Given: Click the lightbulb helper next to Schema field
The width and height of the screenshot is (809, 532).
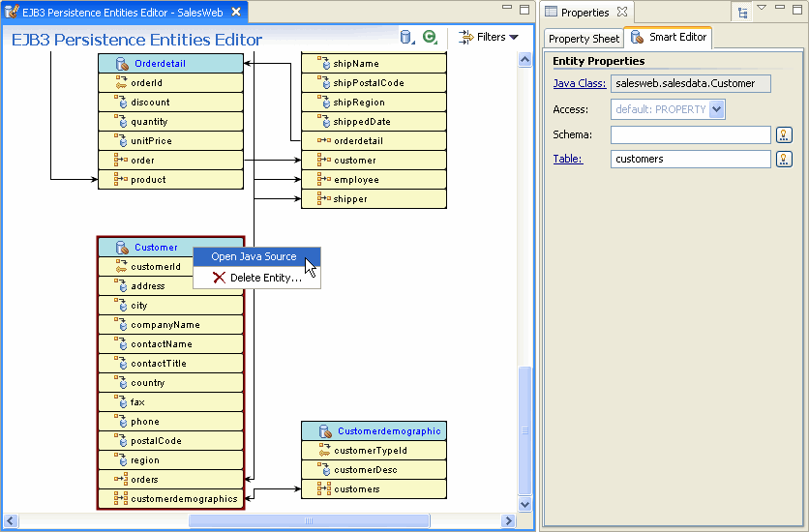Looking at the screenshot, I should pyautogui.click(x=784, y=135).
